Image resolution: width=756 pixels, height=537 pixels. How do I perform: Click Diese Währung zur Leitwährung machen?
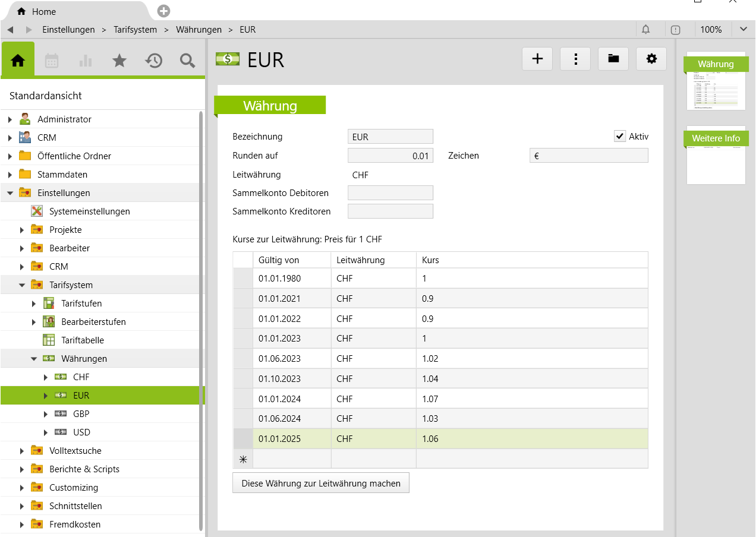(x=321, y=483)
